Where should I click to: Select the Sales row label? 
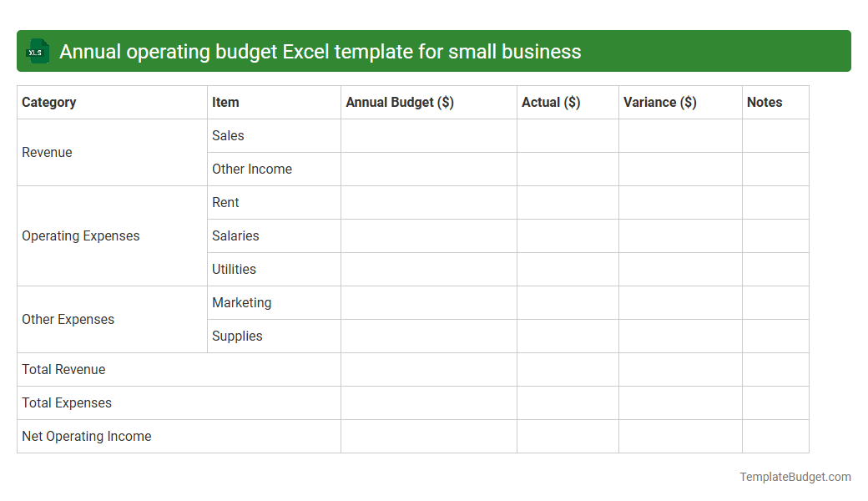228,135
